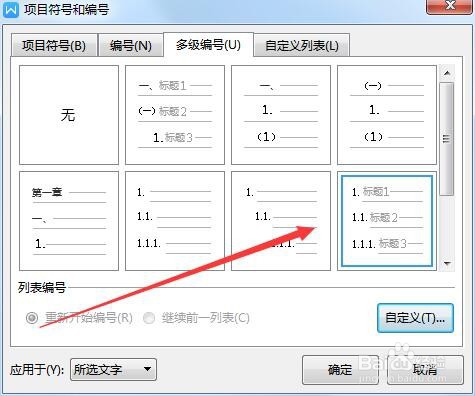Close the 项目符号和编号 dialog
This screenshot has width=475, height=396.
click(x=450, y=6)
